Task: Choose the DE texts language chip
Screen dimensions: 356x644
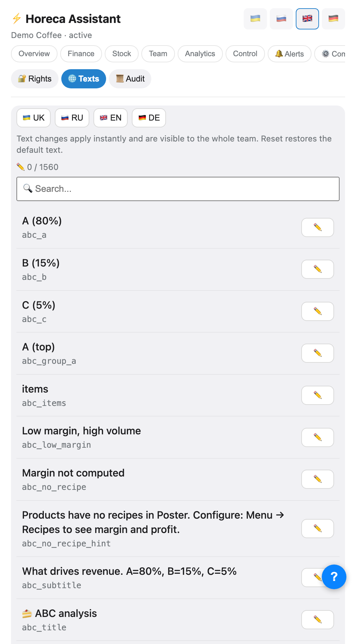Action: [149, 118]
